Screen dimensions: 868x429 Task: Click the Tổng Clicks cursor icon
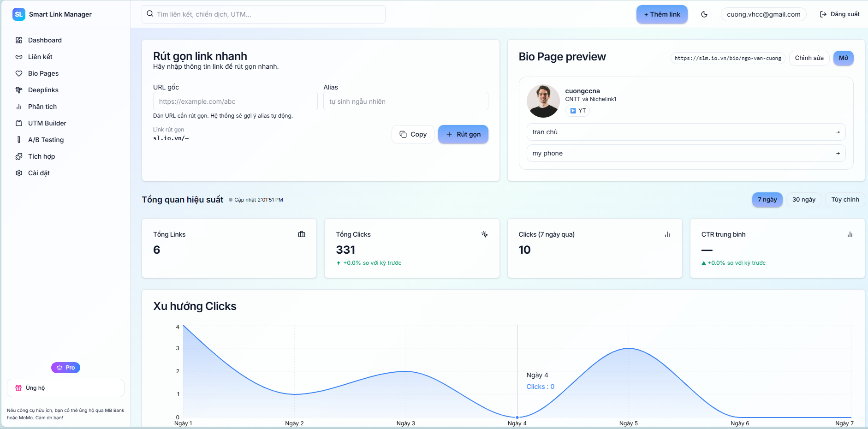point(484,234)
